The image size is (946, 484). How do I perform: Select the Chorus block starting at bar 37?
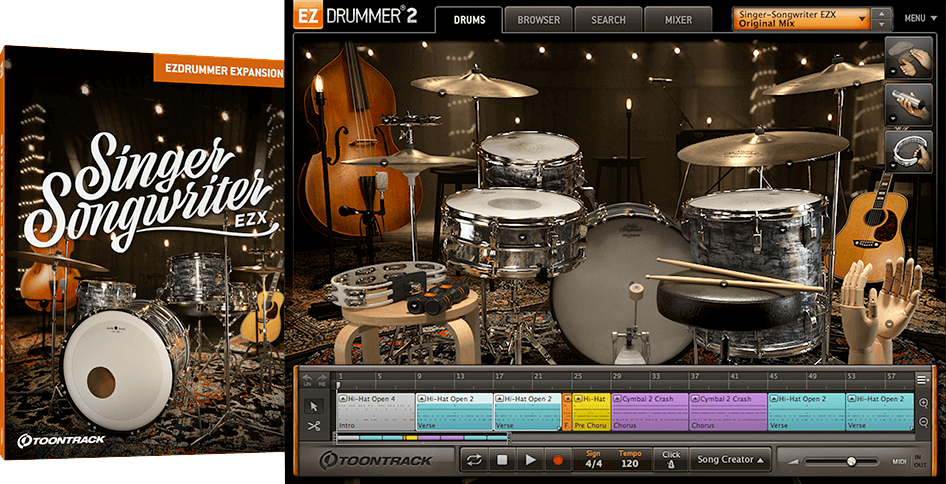(728, 412)
